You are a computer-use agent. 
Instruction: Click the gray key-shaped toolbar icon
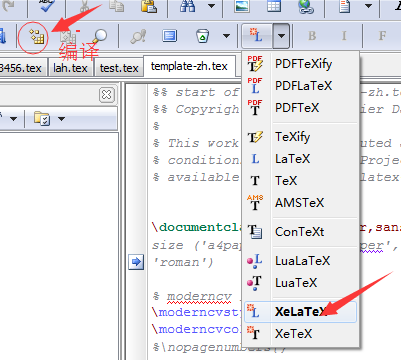138,36
